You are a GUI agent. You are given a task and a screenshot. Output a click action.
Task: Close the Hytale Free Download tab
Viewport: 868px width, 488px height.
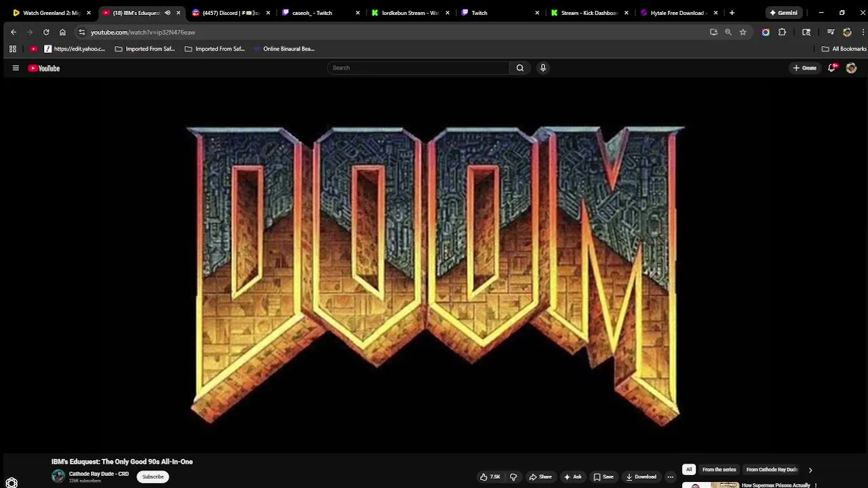point(715,13)
